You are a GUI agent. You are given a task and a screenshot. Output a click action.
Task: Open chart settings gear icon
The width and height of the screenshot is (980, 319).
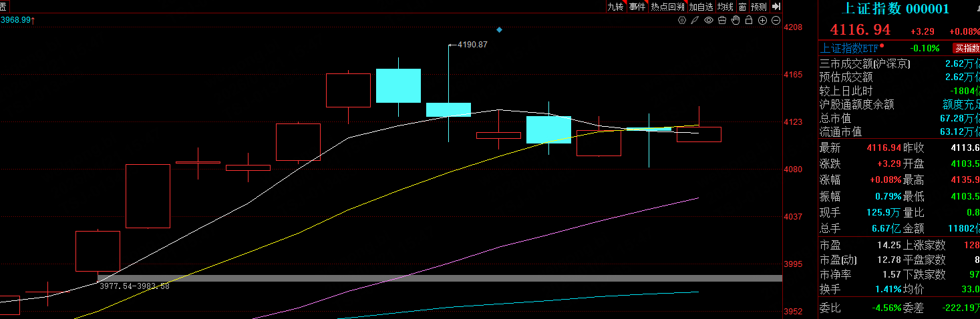click(682, 21)
